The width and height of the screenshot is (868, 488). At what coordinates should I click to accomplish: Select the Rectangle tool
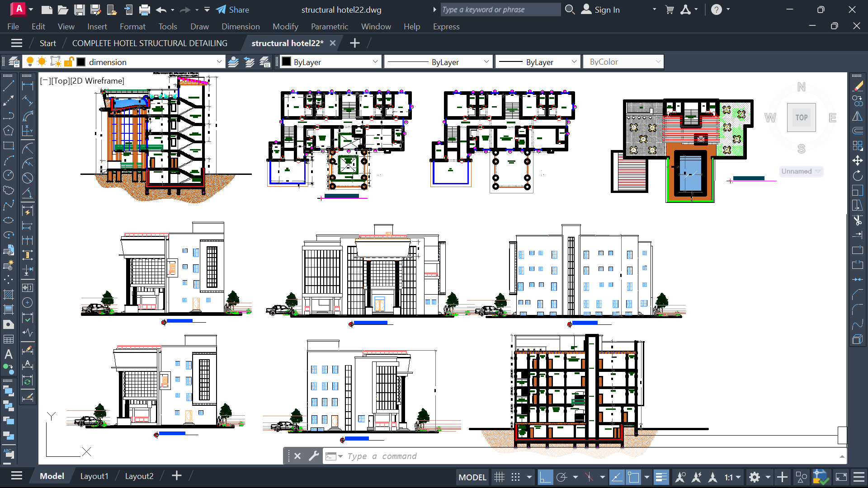coord(8,145)
